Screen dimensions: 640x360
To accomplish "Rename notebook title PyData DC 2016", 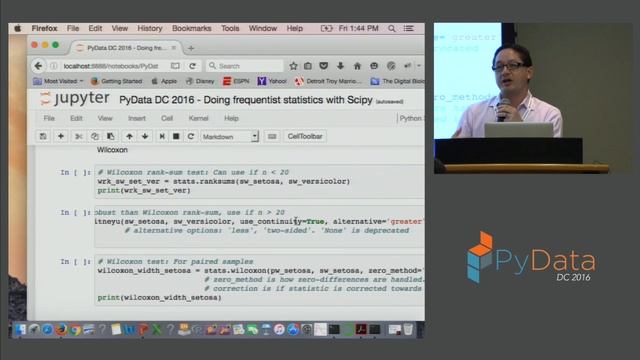I will click(x=246, y=100).
